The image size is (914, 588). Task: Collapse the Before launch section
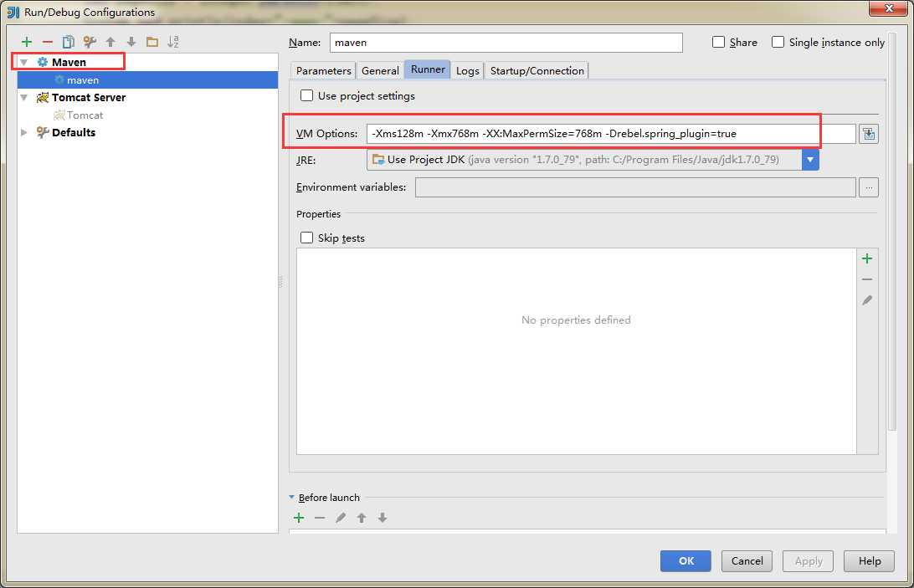click(291, 497)
